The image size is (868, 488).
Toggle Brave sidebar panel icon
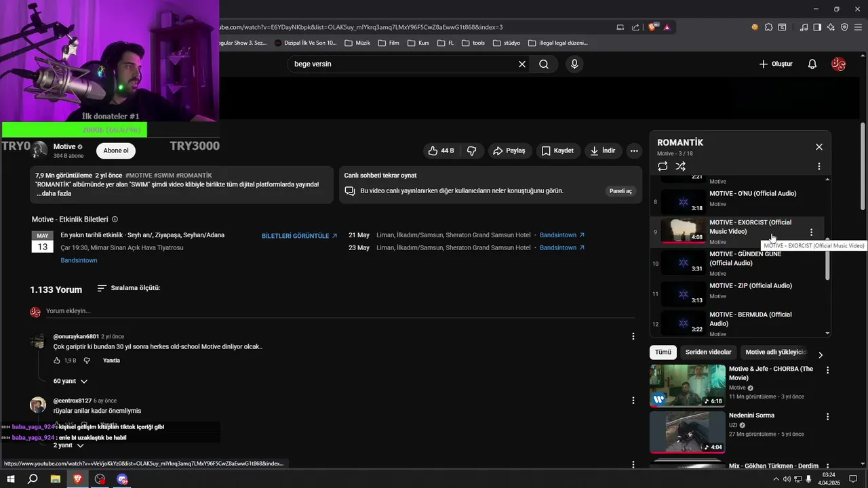coord(817,27)
